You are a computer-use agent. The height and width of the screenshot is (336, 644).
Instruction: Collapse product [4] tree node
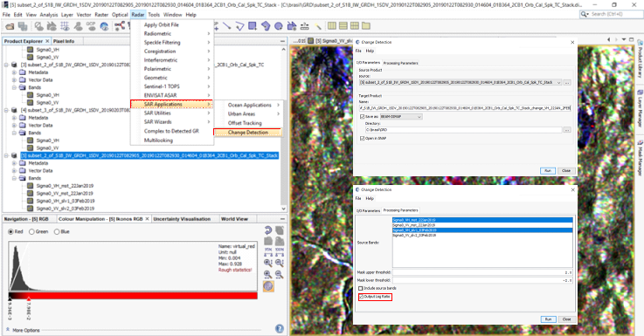tap(6, 110)
